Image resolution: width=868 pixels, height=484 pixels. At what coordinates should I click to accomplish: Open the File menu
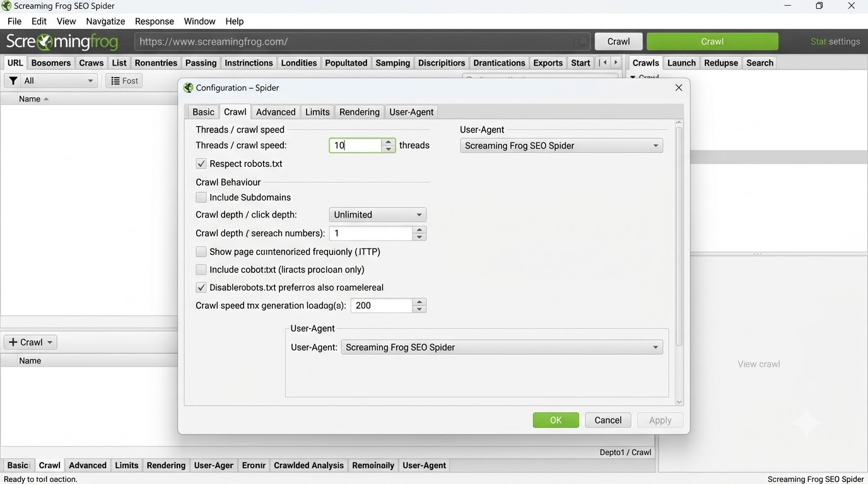click(x=14, y=21)
